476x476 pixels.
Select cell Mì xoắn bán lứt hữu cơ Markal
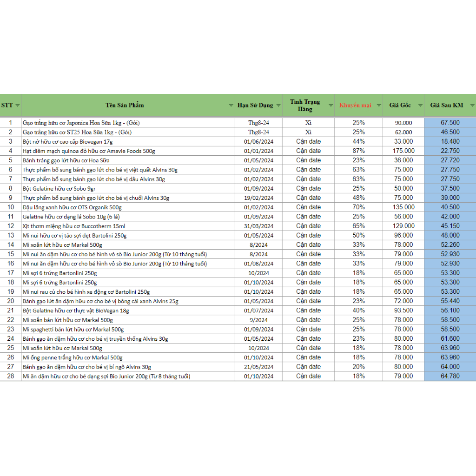pos(128,320)
